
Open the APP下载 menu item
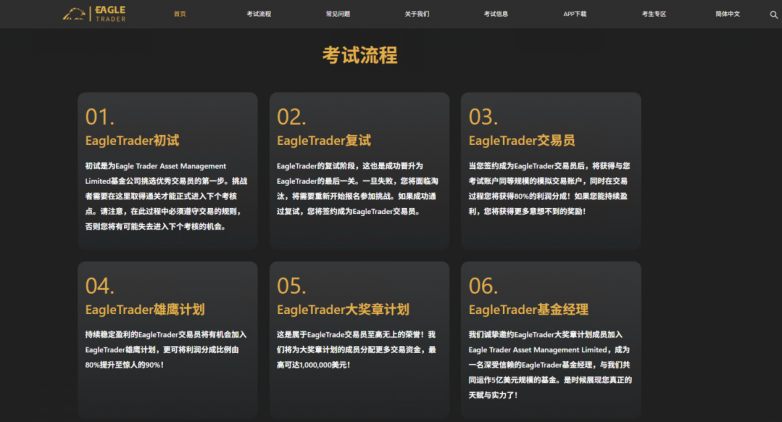575,14
